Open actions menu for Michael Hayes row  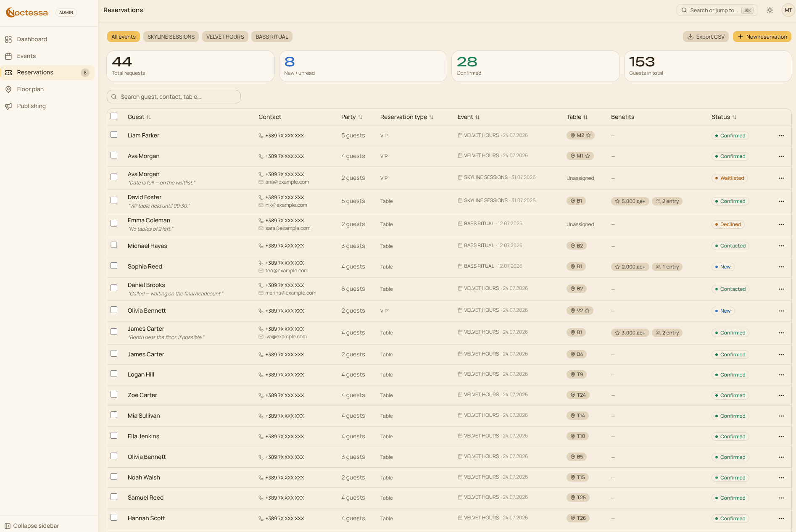(781, 246)
